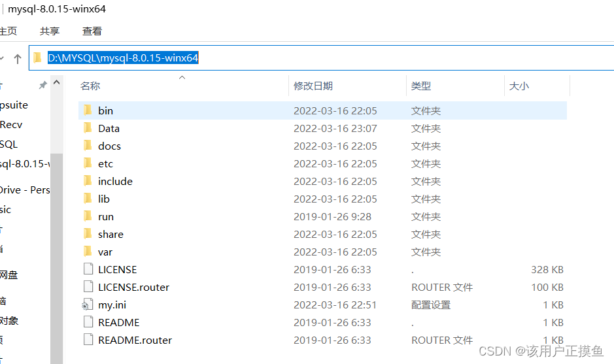Open the 共享 ribbon tab
614x364 pixels.
pos(50,31)
